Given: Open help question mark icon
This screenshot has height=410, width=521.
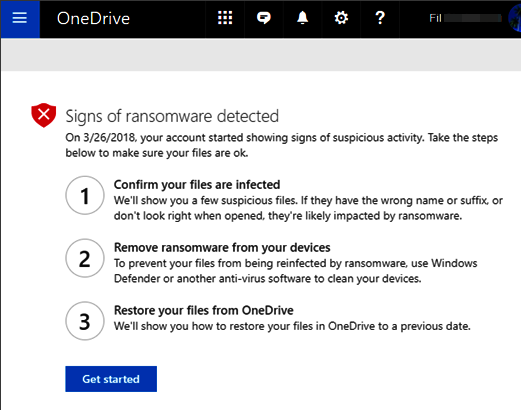Looking at the screenshot, I should pyautogui.click(x=380, y=18).
